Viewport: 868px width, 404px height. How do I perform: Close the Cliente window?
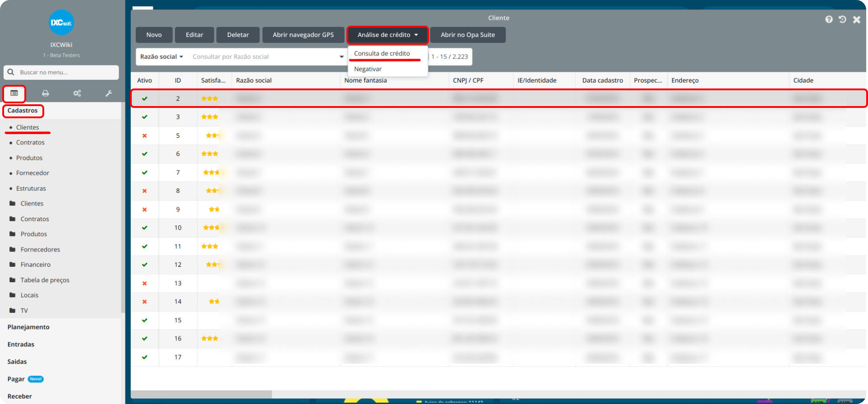(x=857, y=19)
